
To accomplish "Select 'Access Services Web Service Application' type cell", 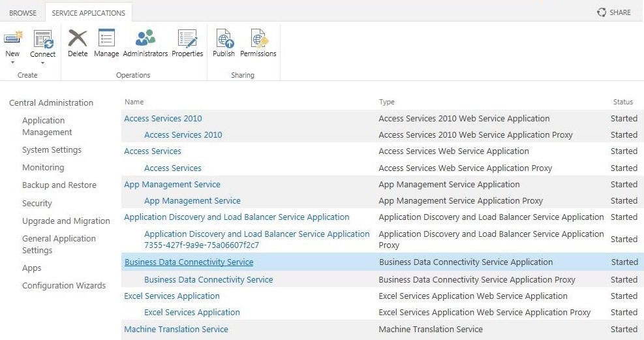I will (454, 151).
